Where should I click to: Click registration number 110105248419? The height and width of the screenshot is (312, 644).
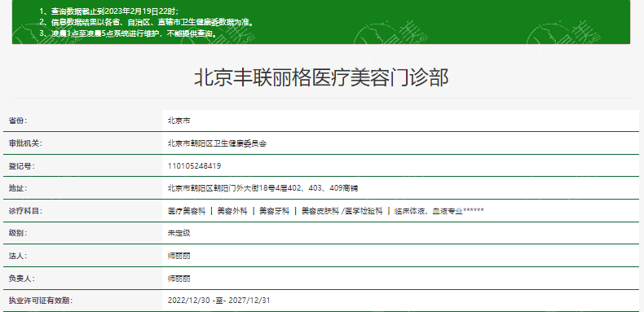194,166
